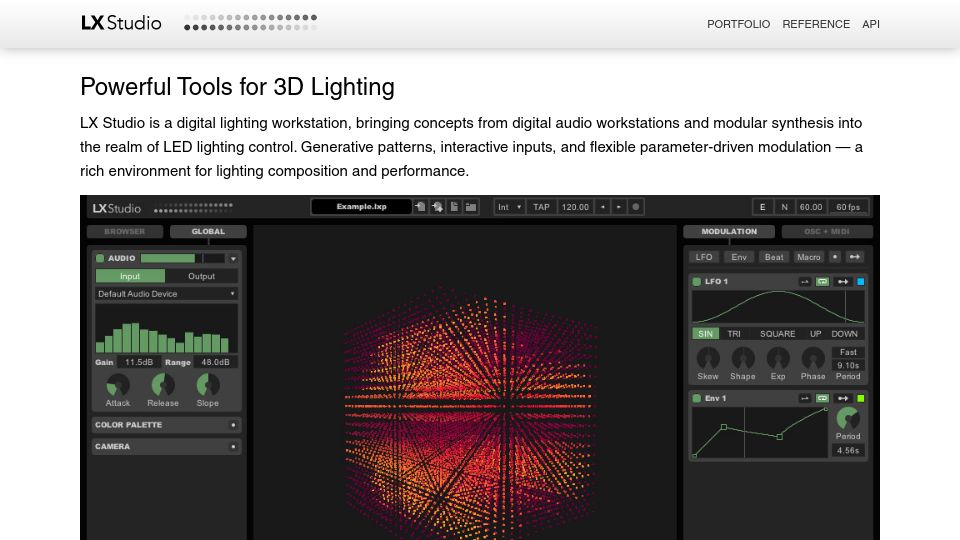Open the Int tempo clock source dropdown
The width and height of the screenshot is (960, 540).
(509, 207)
